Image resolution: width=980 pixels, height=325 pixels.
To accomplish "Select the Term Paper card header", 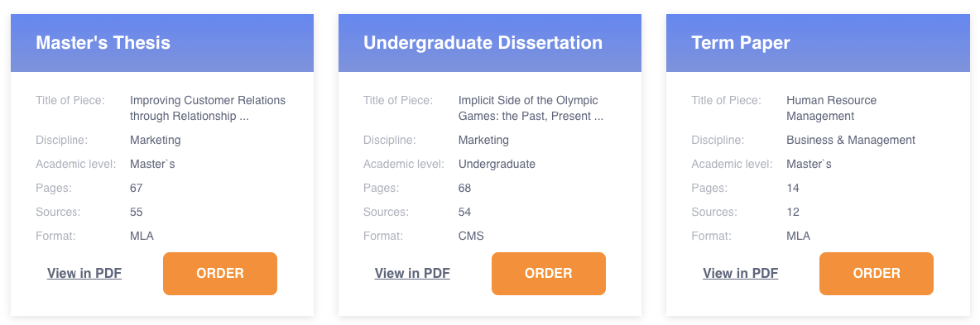I will coord(818,42).
